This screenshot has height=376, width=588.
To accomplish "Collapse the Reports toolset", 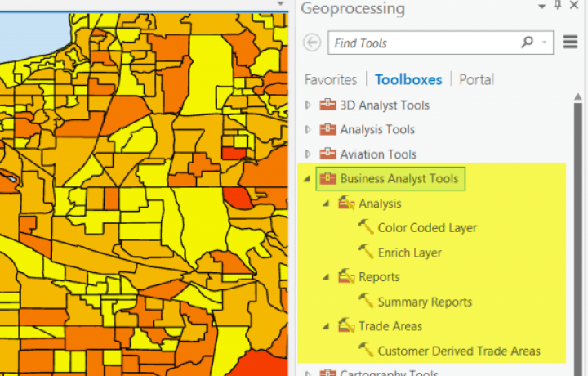I will [326, 277].
